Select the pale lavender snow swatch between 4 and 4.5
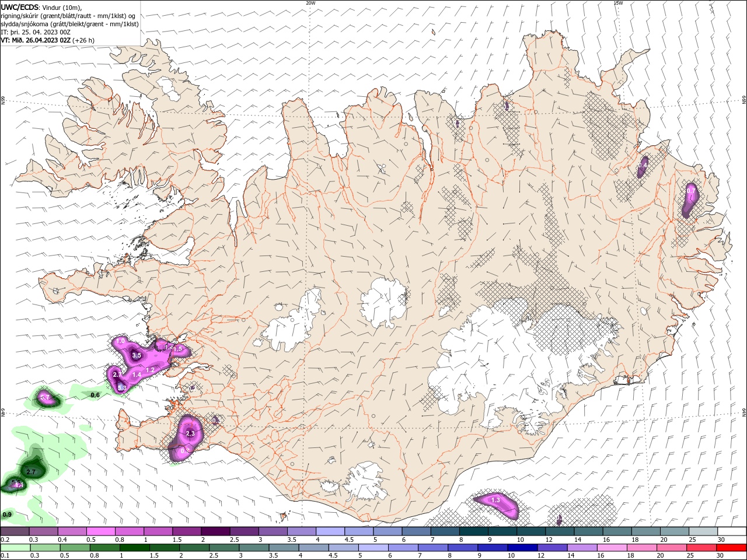This screenshot has width=747, height=560. [x=330, y=531]
